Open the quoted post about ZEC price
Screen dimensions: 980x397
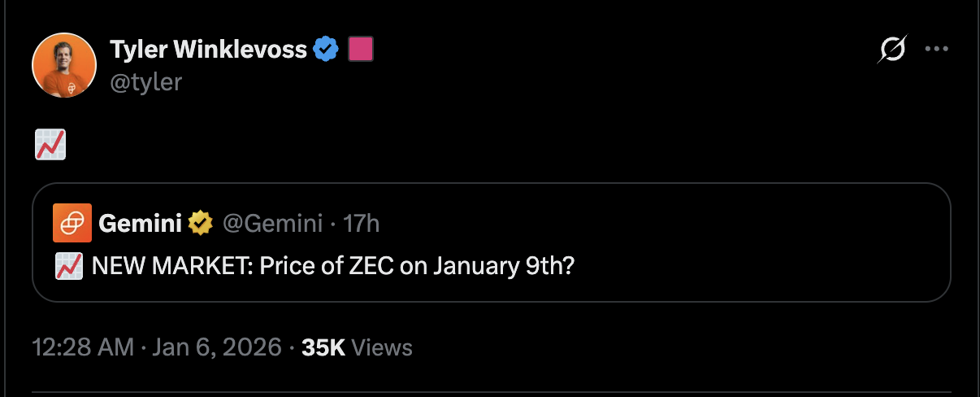tap(333, 266)
